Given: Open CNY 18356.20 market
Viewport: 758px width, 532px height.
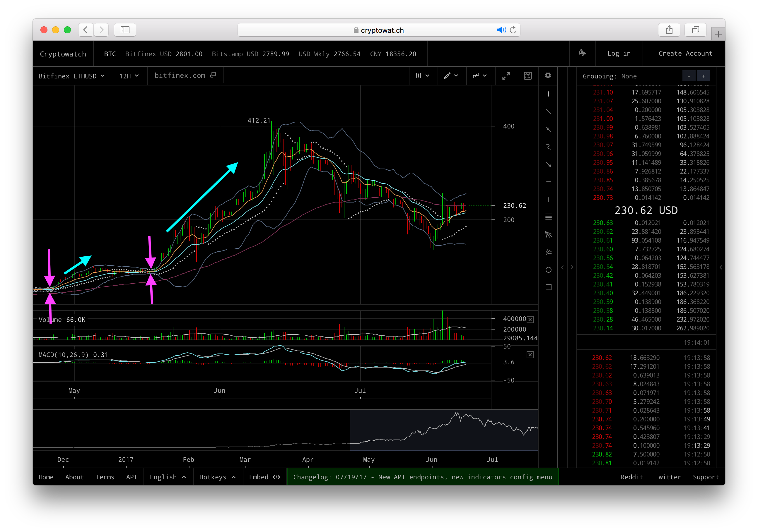Looking at the screenshot, I should [393, 54].
